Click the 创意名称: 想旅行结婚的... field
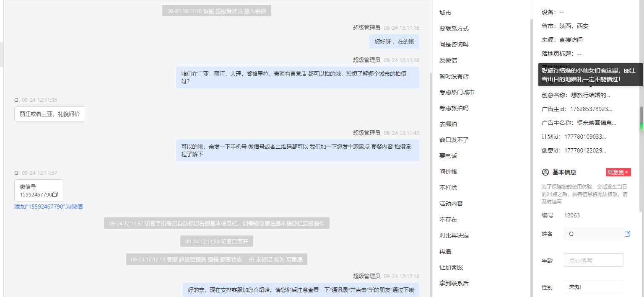This screenshot has width=644, height=297. click(x=576, y=95)
